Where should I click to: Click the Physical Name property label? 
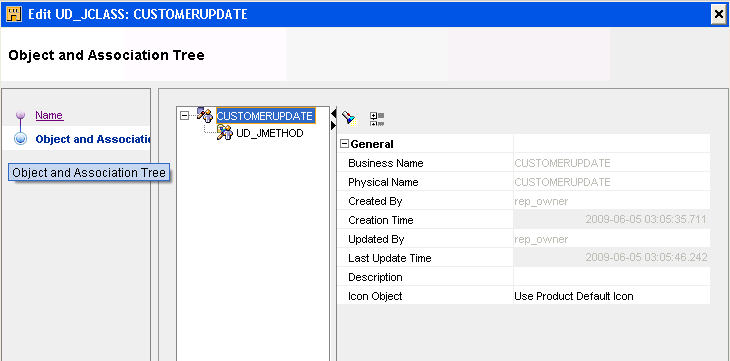pos(383,182)
